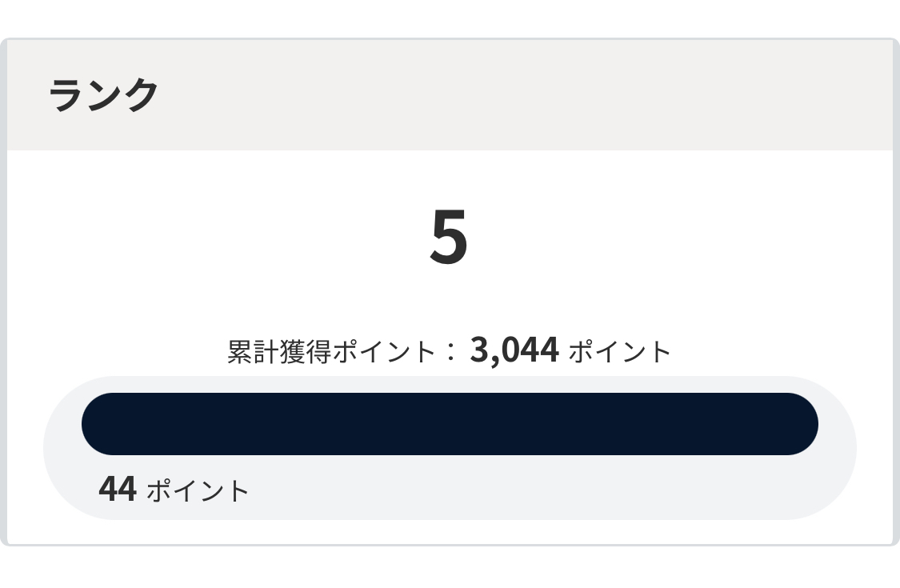Click the middle of the progress bar

450,424
